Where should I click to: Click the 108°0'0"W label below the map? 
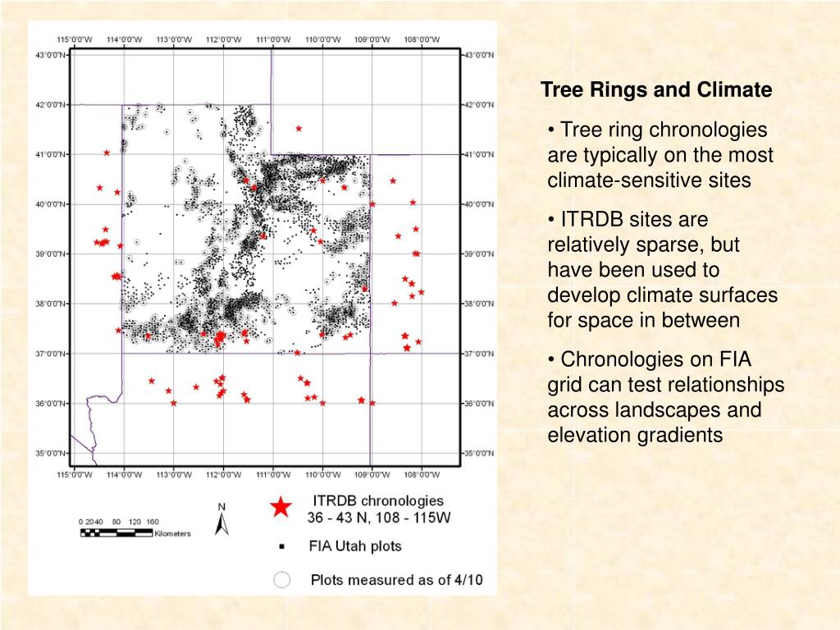click(422, 475)
